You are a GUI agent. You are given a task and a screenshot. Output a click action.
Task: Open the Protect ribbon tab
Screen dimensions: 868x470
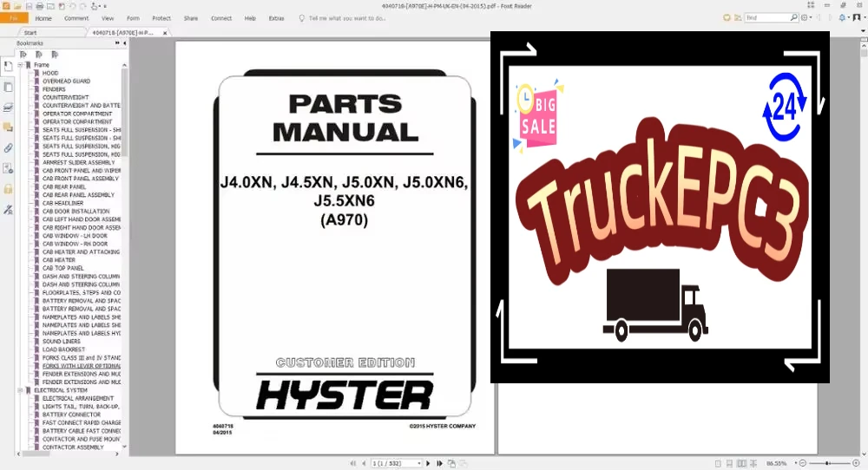tap(161, 18)
